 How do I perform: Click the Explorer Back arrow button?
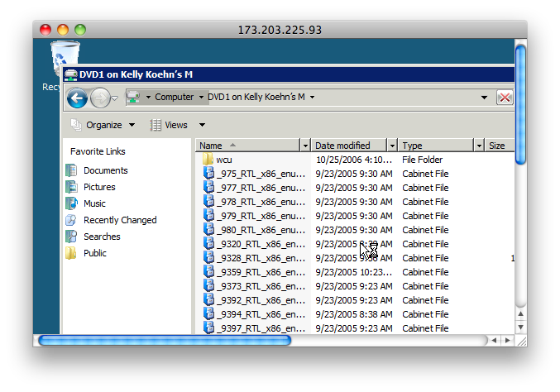point(77,98)
